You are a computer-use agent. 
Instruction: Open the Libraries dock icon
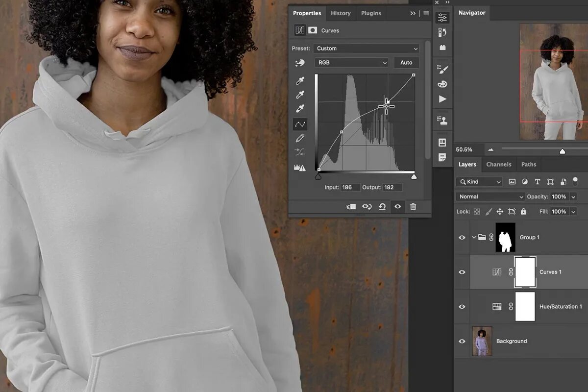tap(442, 143)
